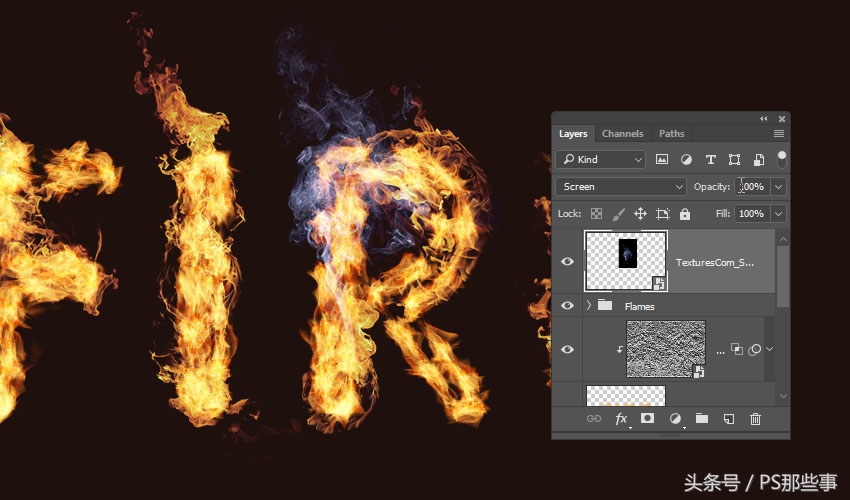Click the Fill value field
850x500 pixels.
tap(753, 214)
